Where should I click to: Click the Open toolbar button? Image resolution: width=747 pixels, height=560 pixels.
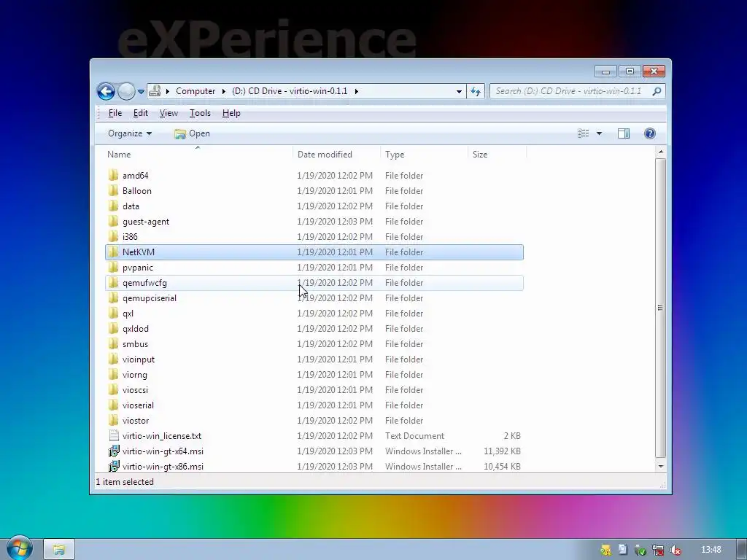click(x=192, y=133)
